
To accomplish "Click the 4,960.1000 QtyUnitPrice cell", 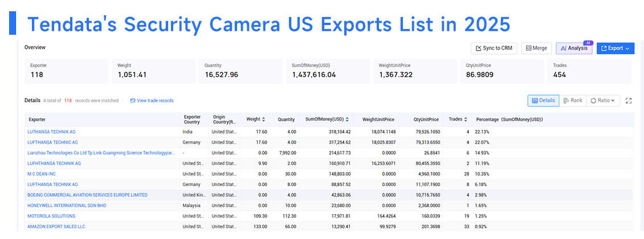I will (429, 174).
